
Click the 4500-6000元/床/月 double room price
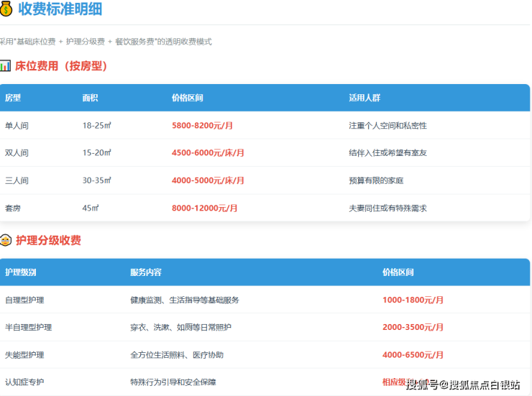tap(208, 153)
